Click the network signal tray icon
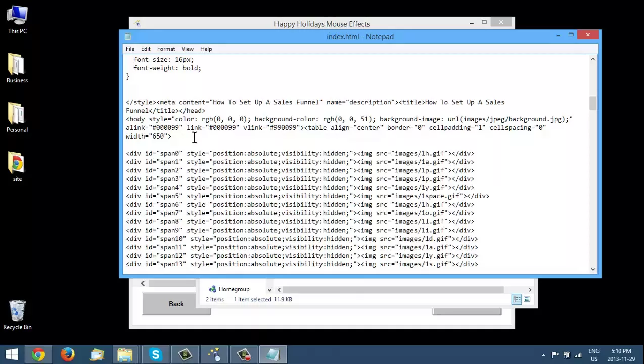The image size is (644, 364). point(578,355)
